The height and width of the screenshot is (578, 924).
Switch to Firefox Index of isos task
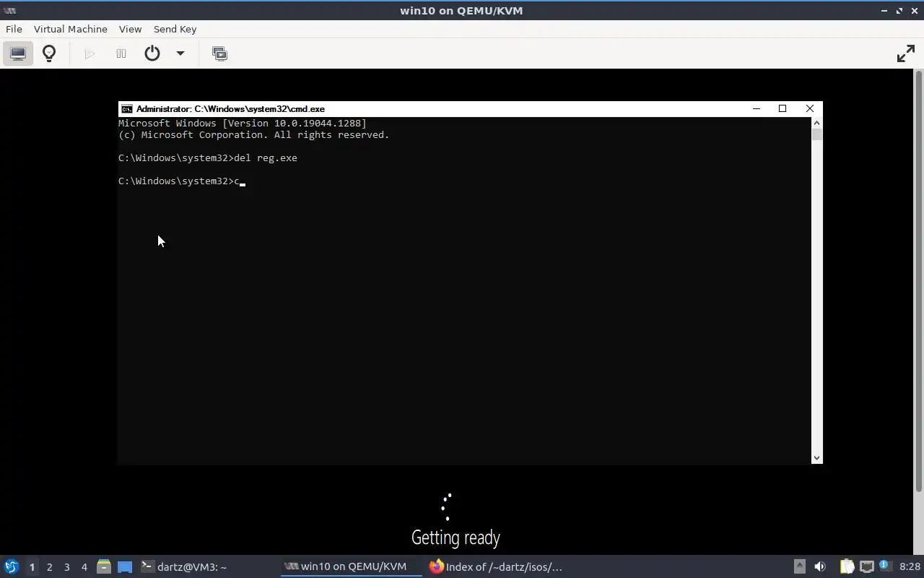pyautogui.click(x=495, y=566)
